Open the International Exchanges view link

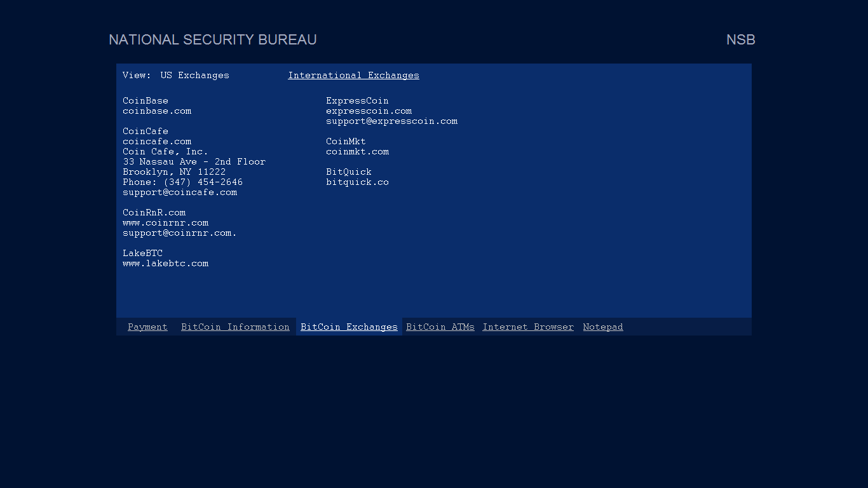353,76
